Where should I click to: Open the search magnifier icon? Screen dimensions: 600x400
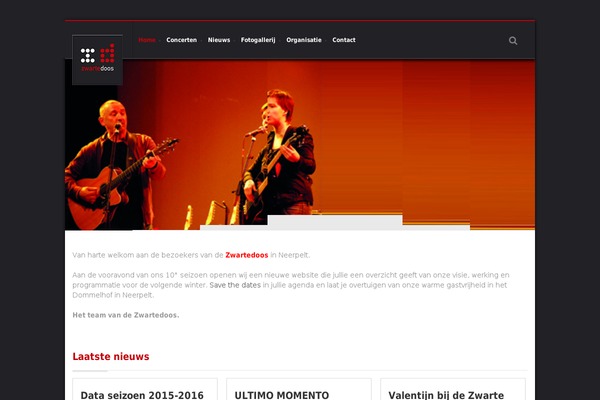[513, 41]
